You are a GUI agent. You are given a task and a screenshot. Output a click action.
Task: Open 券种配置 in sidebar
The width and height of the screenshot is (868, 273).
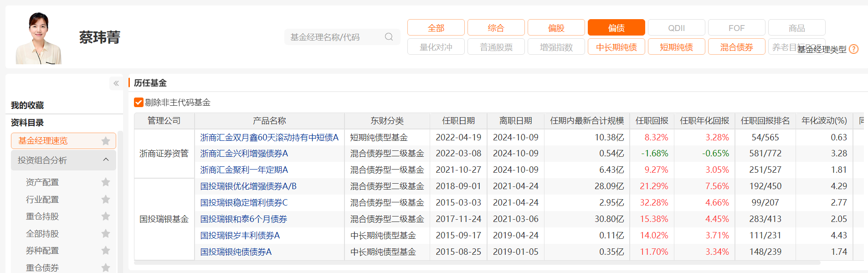[x=42, y=250]
